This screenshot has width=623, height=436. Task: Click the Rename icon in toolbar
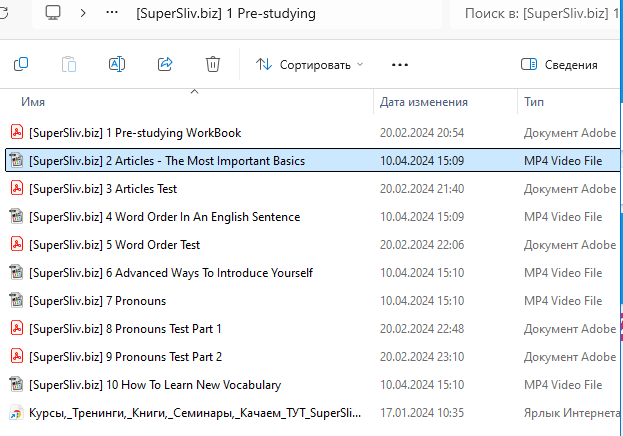click(x=117, y=64)
